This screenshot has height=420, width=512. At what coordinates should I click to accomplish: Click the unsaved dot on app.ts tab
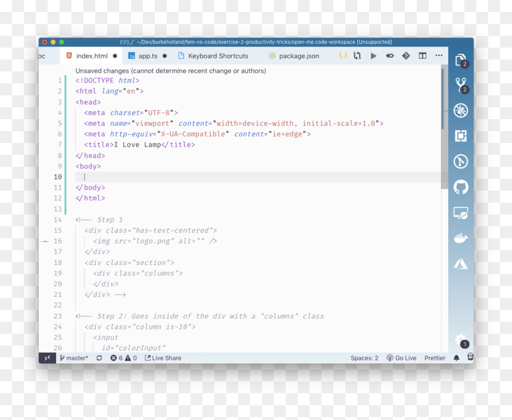coord(164,56)
